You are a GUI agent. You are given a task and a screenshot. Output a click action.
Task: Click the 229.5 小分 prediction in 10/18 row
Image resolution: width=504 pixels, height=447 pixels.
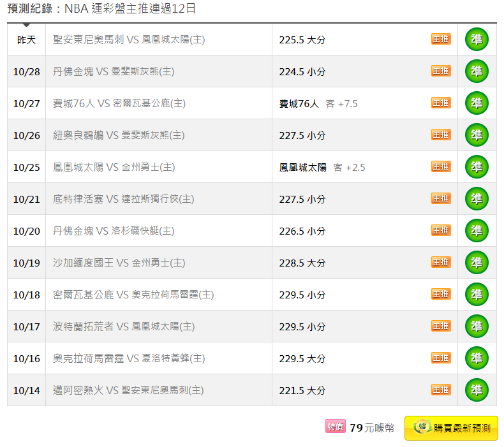coord(302,295)
